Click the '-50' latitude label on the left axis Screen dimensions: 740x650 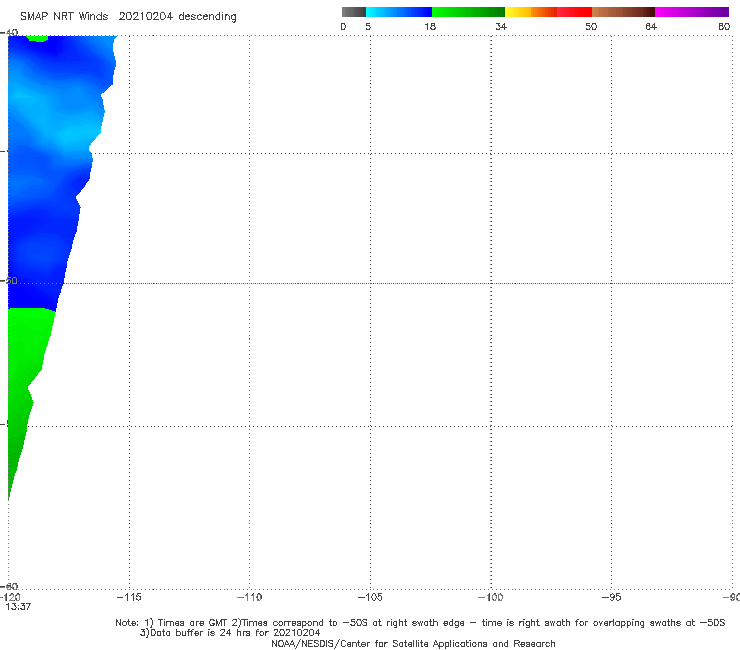[9, 280]
